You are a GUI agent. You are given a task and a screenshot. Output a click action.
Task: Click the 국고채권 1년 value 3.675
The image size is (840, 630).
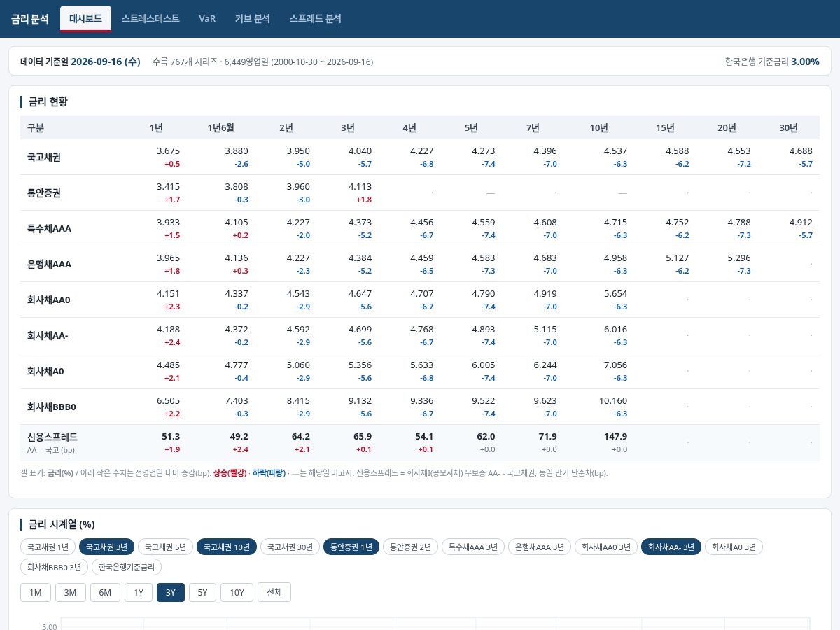pyautogui.click(x=169, y=151)
